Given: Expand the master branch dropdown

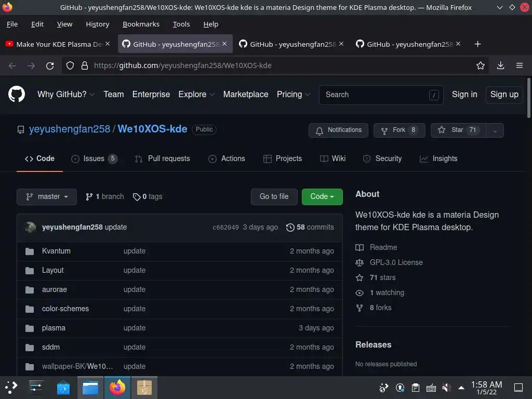Looking at the screenshot, I should coord(47,197).
